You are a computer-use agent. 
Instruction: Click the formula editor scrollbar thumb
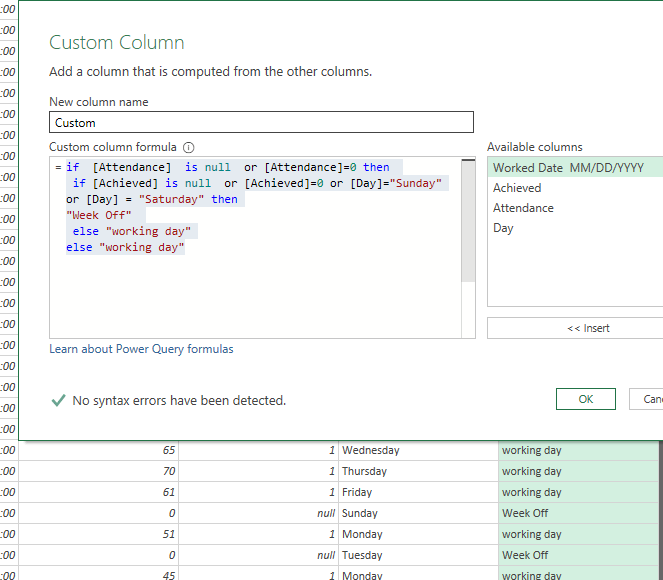(x=468, y=221)
